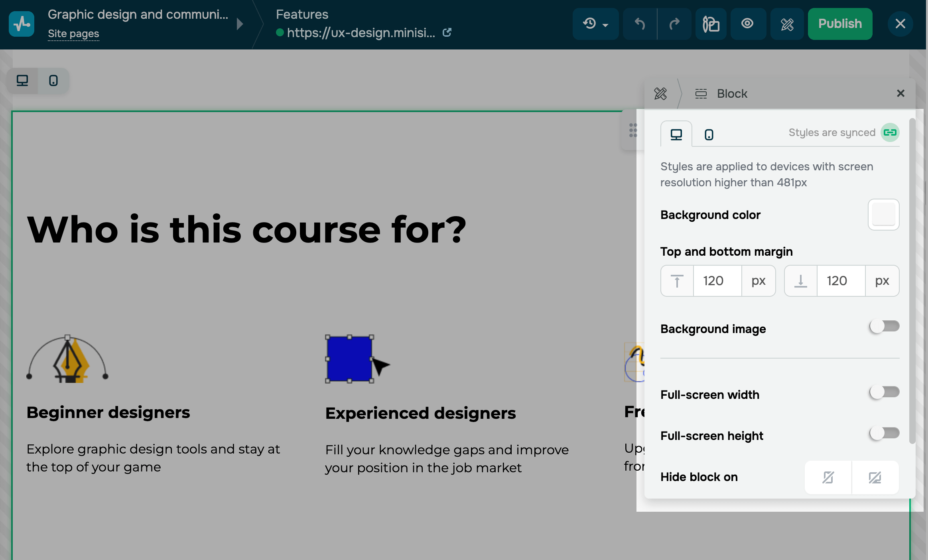Open the Background color swatch
Screen dimensions: 928x560
pyautogui.click(x=883, y=215)
